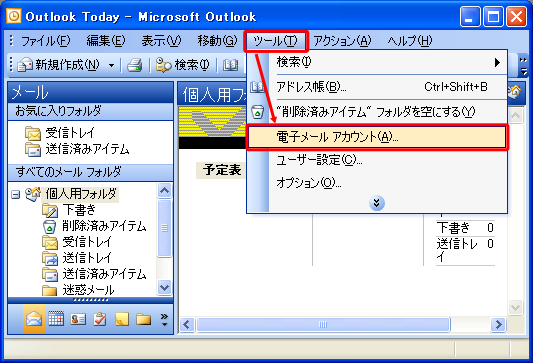Viewport: 533px width, 363px height.
Task: Open the Contacts icon in navigation bar
Action: [78, 319]
